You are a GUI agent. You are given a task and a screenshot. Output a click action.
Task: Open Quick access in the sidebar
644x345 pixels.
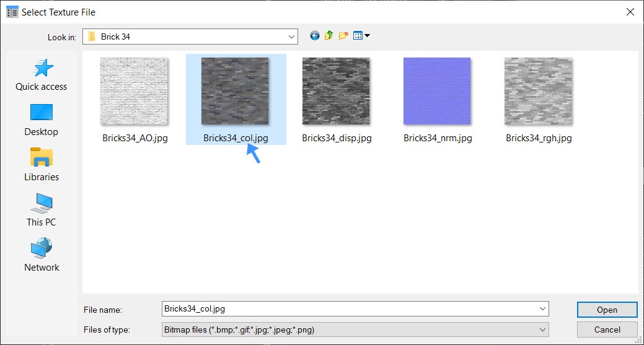point(41,75)
